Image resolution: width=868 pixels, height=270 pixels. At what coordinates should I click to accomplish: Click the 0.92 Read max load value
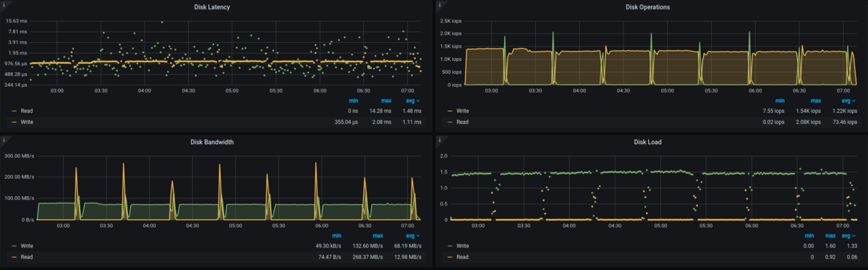[x=830, y=256]
